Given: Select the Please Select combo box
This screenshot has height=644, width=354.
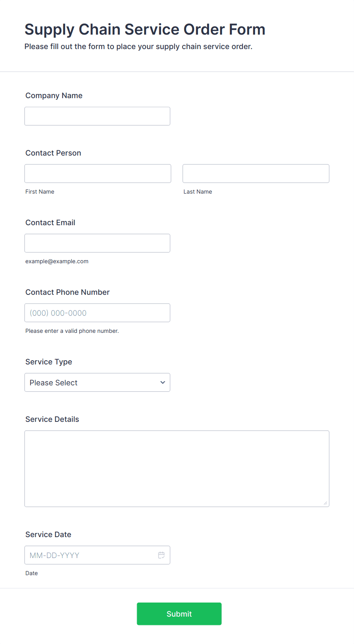Looking at the screenshot, I should 97,382.
